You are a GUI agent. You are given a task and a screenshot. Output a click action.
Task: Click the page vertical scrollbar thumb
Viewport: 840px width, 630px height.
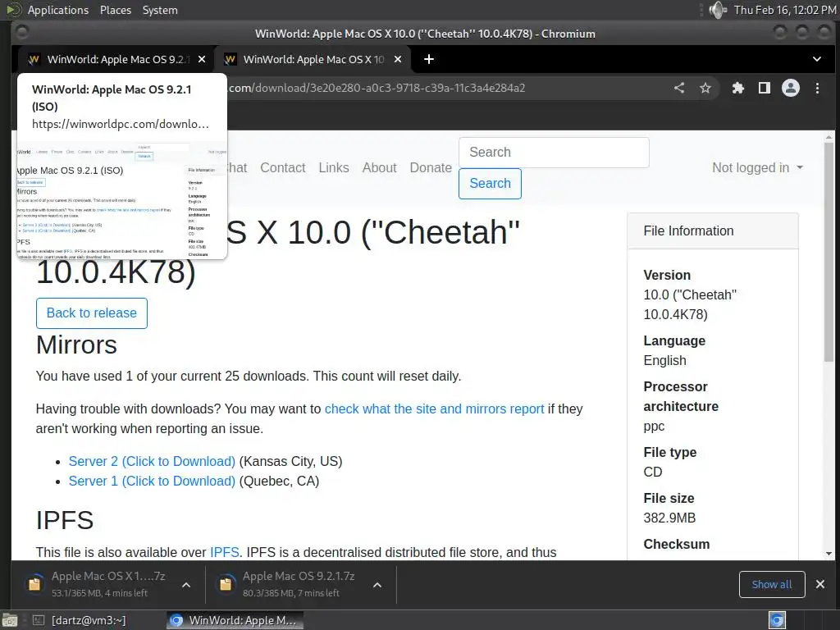pyautogui.click(x=829, y=252)
